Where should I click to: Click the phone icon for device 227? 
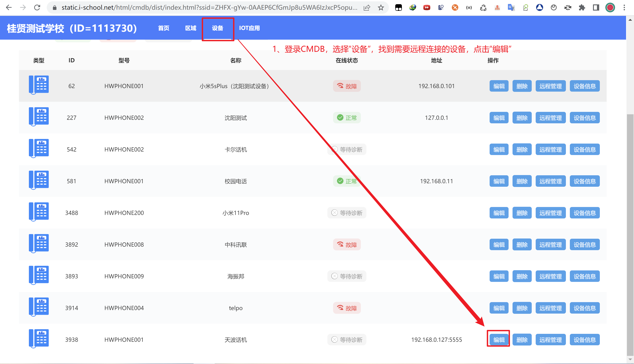tap(39, 117)
